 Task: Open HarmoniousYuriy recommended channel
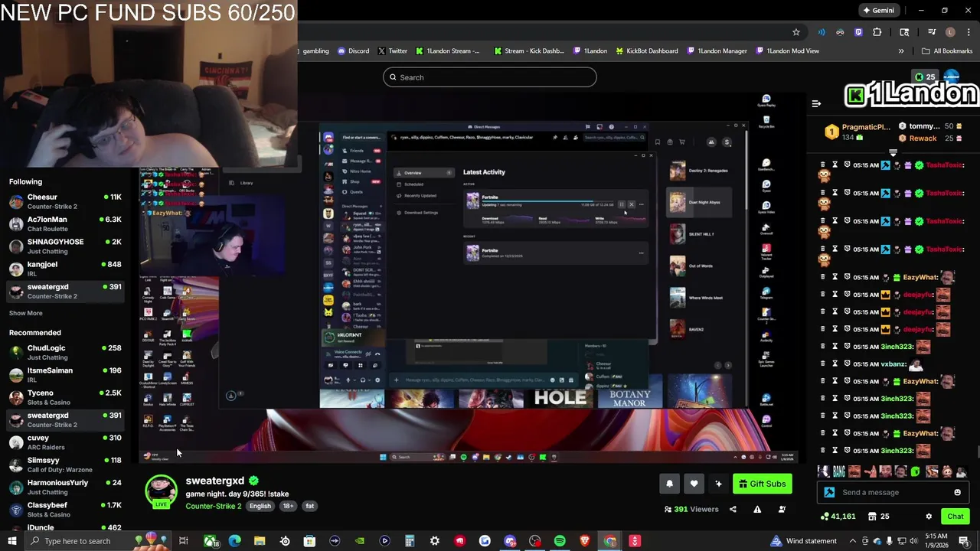[x=64, y=487]
